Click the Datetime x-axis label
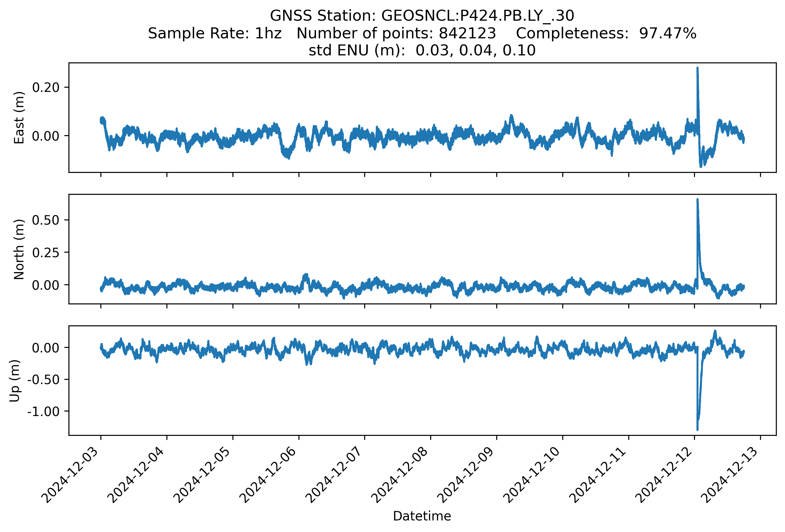 [422, 516]
